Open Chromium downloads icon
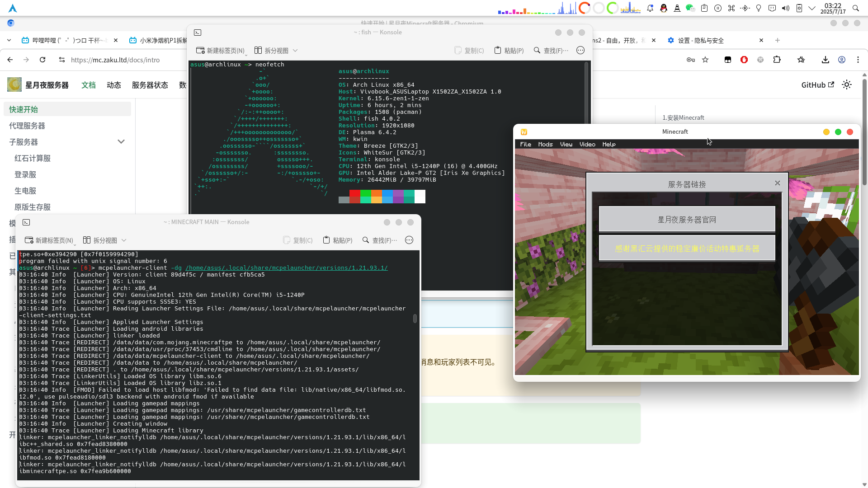 826,60
